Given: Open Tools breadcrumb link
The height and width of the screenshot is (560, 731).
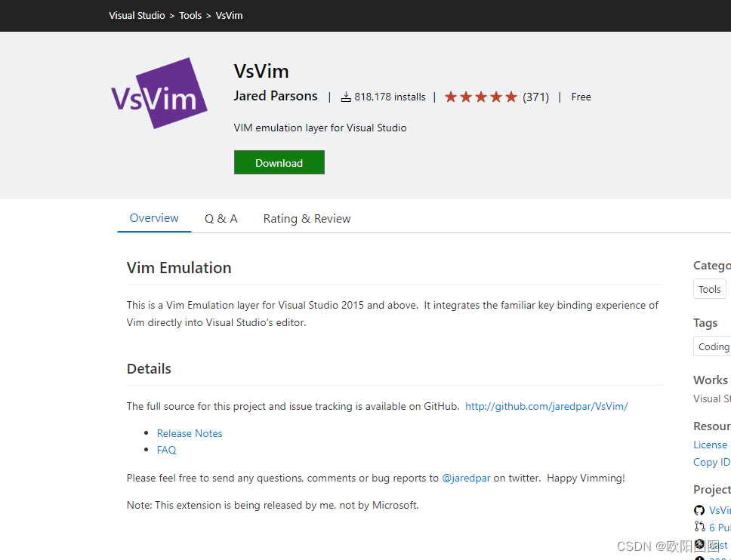Looking at the screenshot, I should [x=190, y=15].
